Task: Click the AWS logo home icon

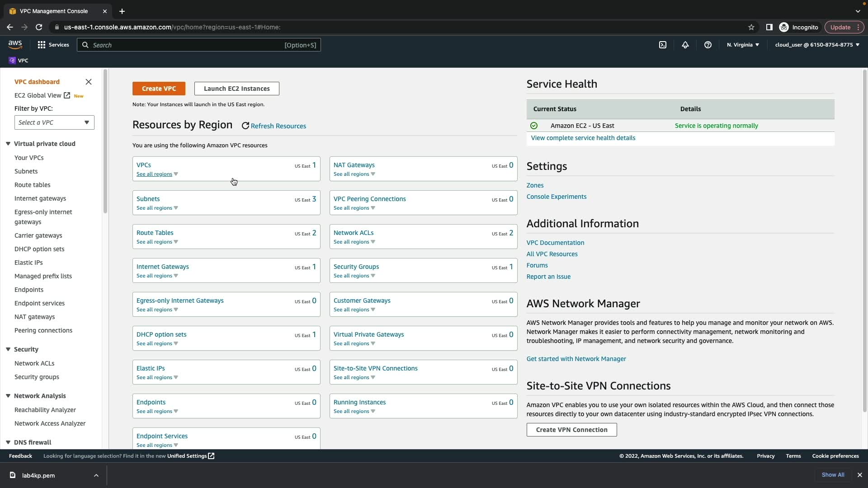Action: (x=15, y=44)
